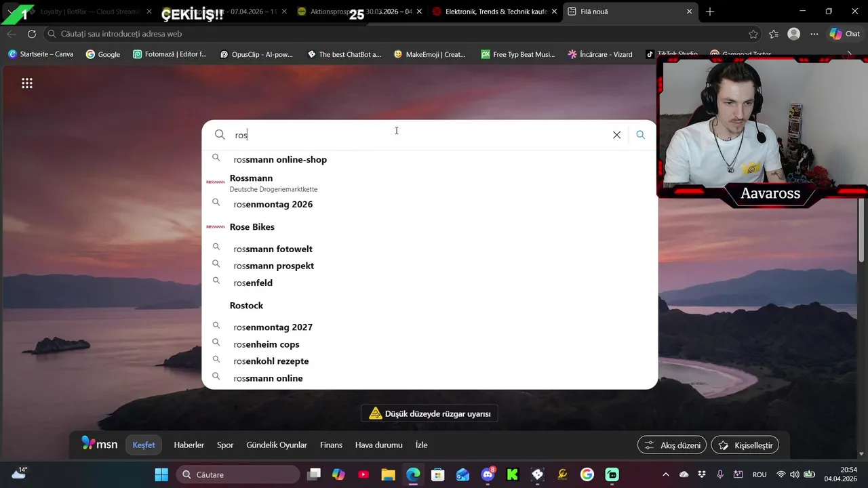The height and width of the screenshot is (488, 868).
Task: Open the volume speaker tray icon
Action: 794,474
